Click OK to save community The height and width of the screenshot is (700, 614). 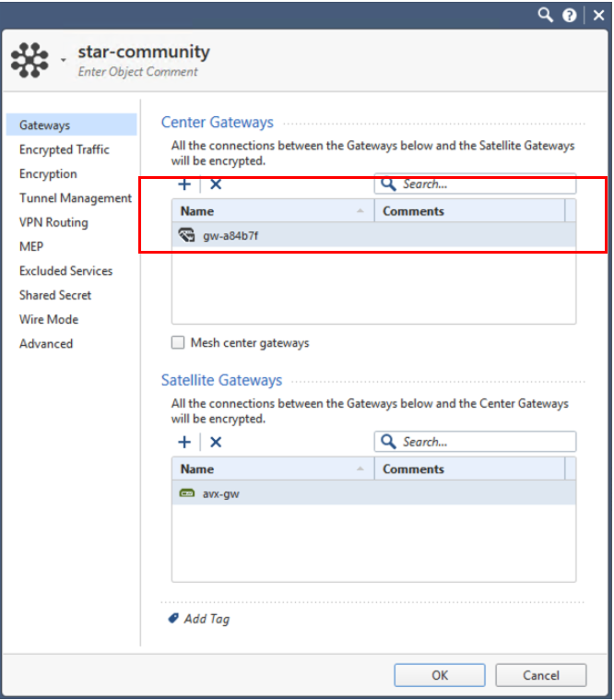(x=440, y=675)
